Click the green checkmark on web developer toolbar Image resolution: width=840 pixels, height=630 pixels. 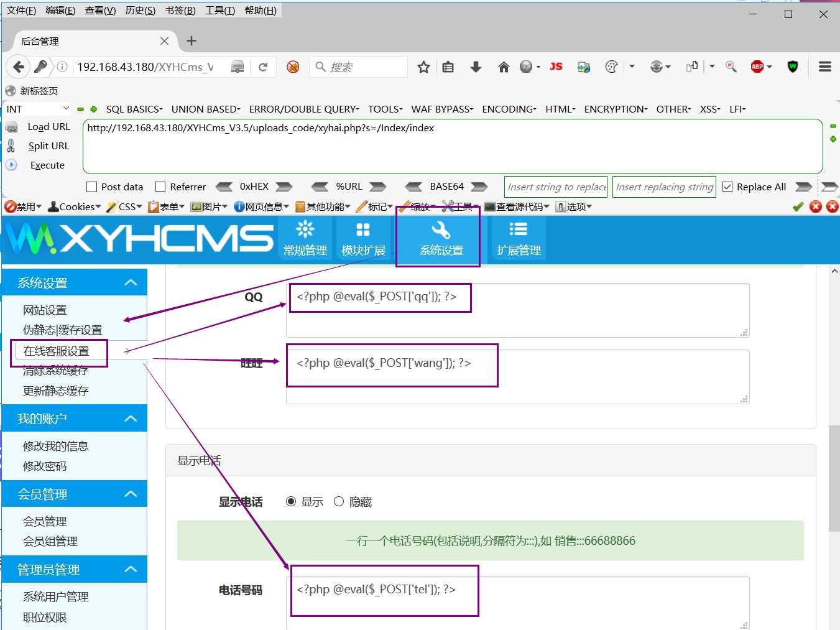coord(798,206)
